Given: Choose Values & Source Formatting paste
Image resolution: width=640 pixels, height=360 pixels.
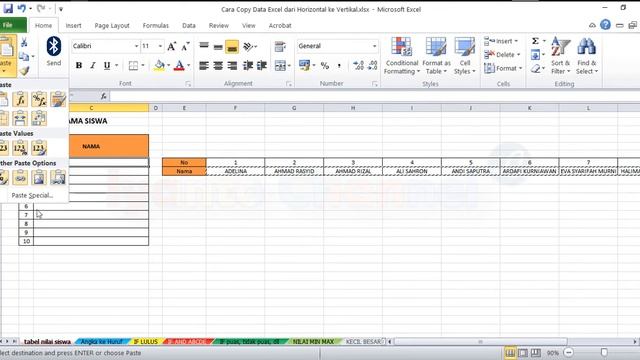Looking at the screenshot, I should click(39, 148).
